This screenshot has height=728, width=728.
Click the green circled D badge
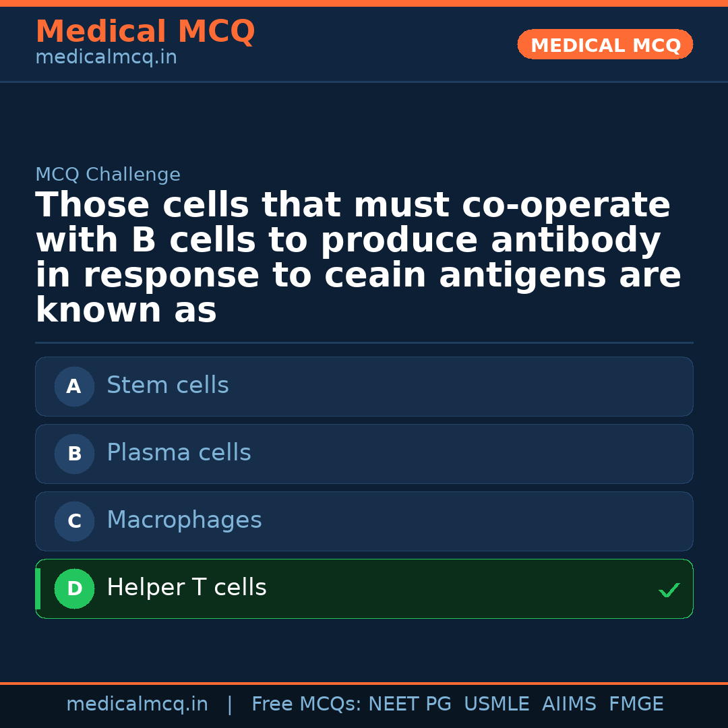(x=74, y=589)
